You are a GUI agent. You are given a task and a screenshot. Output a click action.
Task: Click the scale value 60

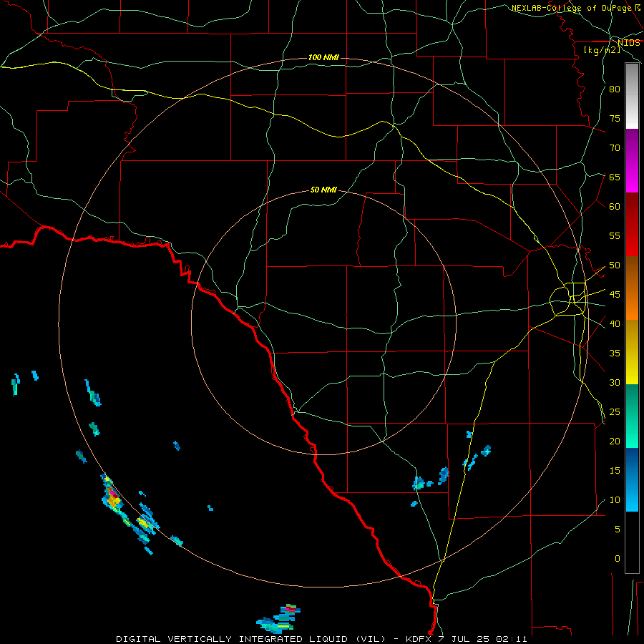click(x=615, y=207)
